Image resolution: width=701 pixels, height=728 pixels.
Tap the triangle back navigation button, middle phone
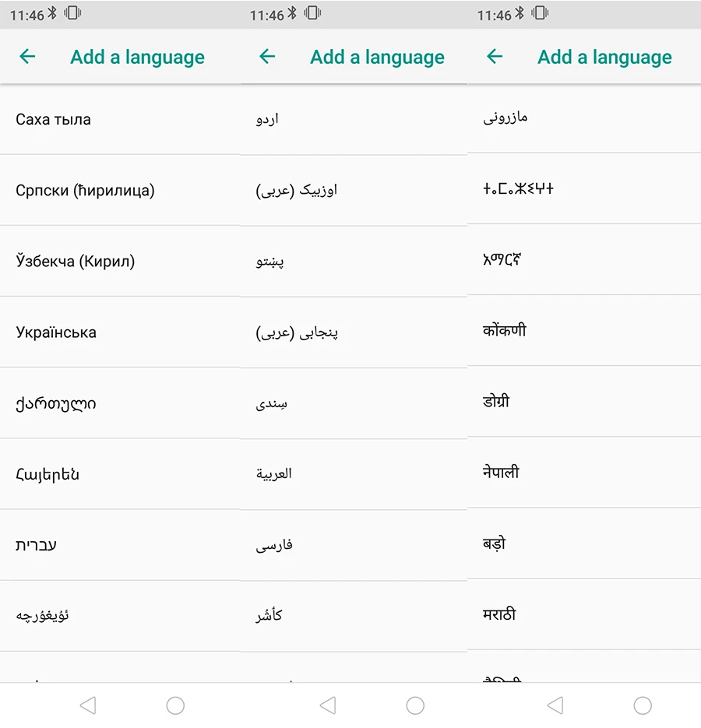coord(328,705)
